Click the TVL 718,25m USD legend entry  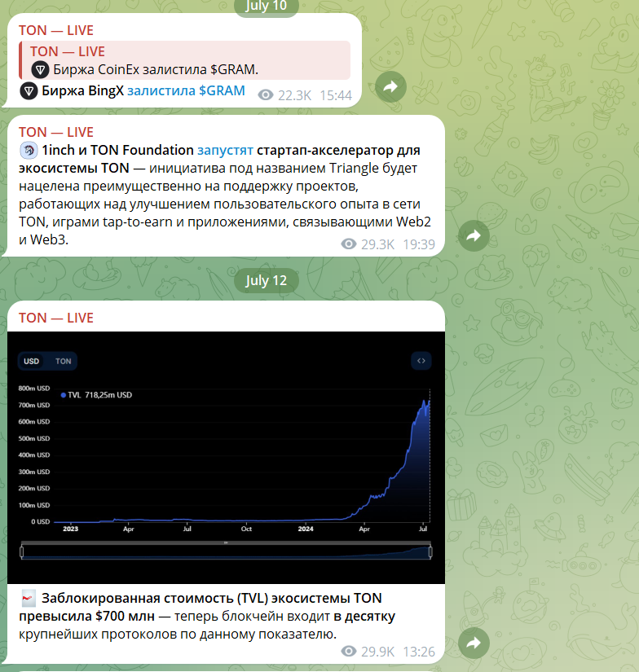point(96,395)
